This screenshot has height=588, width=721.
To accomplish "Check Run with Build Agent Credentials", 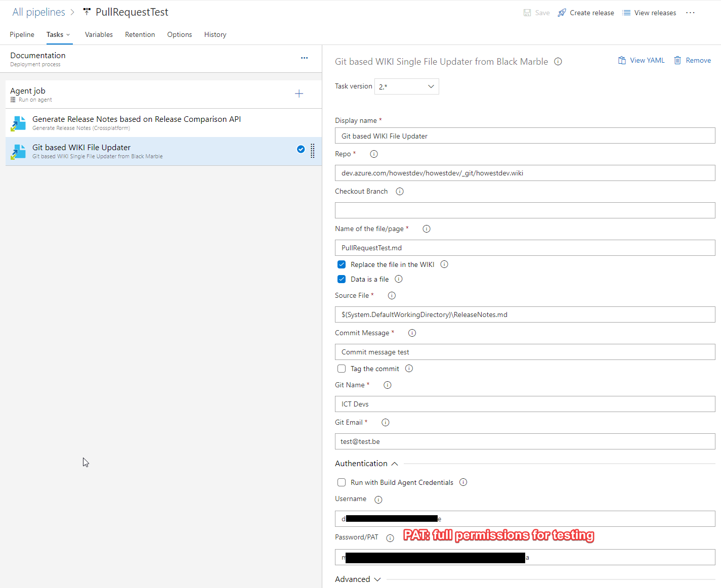I will [x=342, y=482].
